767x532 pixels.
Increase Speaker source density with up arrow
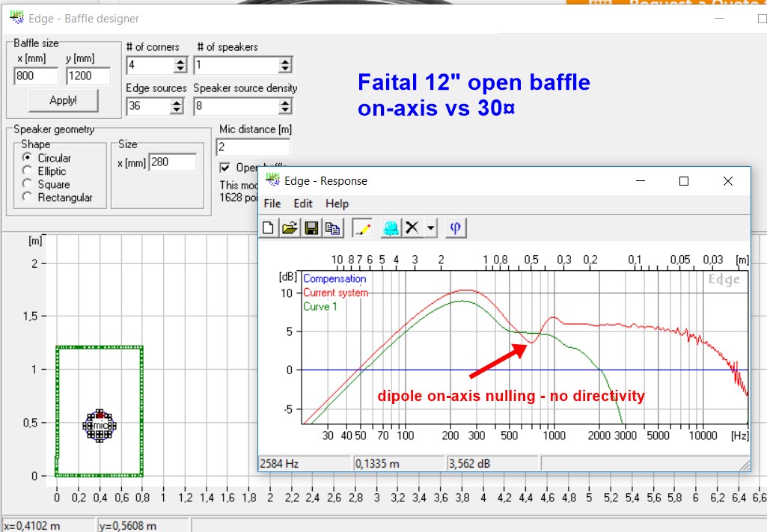(285, 103)
